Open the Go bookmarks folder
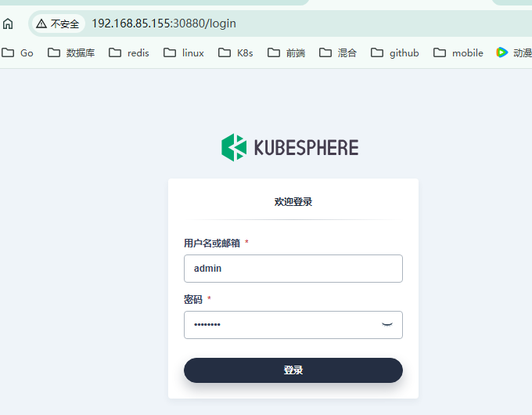 (18, 53)
